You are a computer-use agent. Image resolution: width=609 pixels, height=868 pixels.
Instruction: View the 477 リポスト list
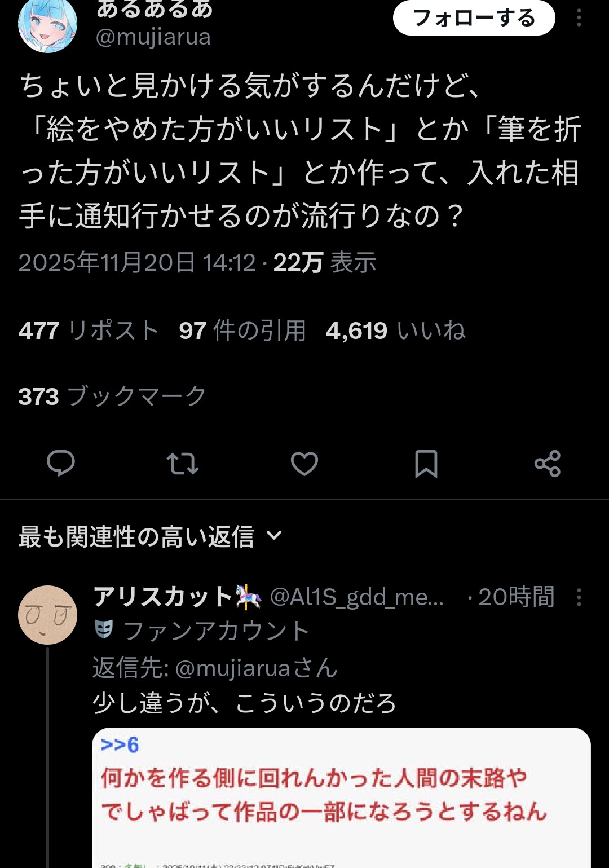pos(89,331)
